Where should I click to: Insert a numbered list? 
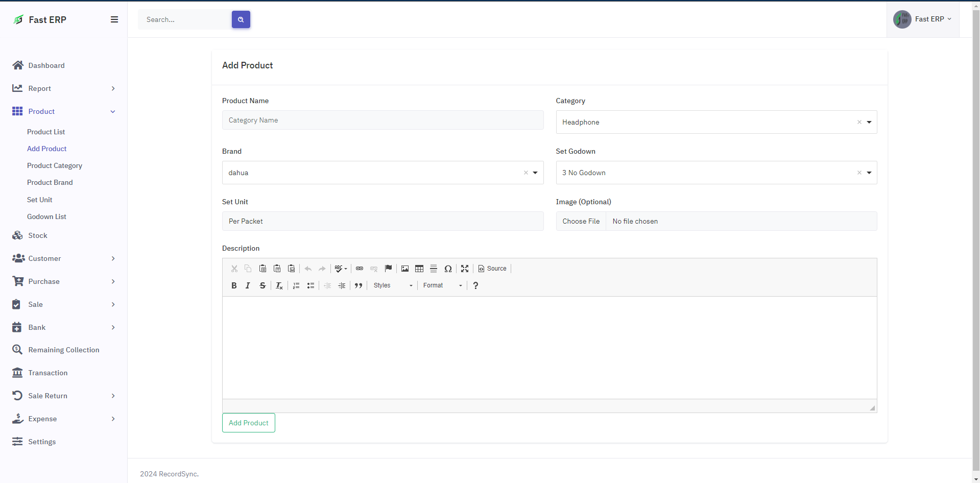click(x=296, y=285)
